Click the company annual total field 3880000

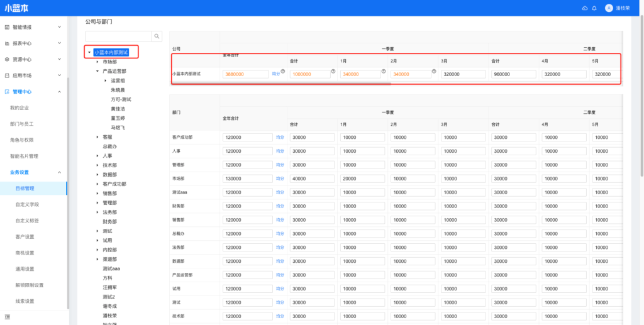point(245,74)
